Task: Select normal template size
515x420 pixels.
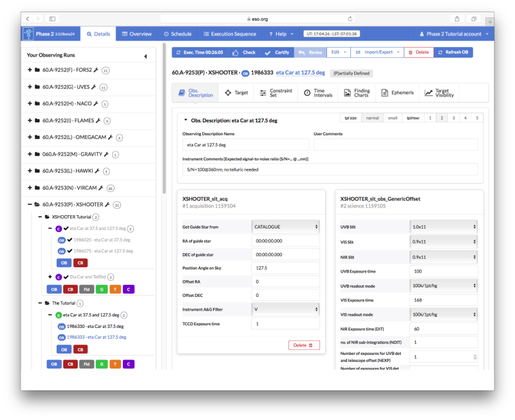Action: pos(372,118)
